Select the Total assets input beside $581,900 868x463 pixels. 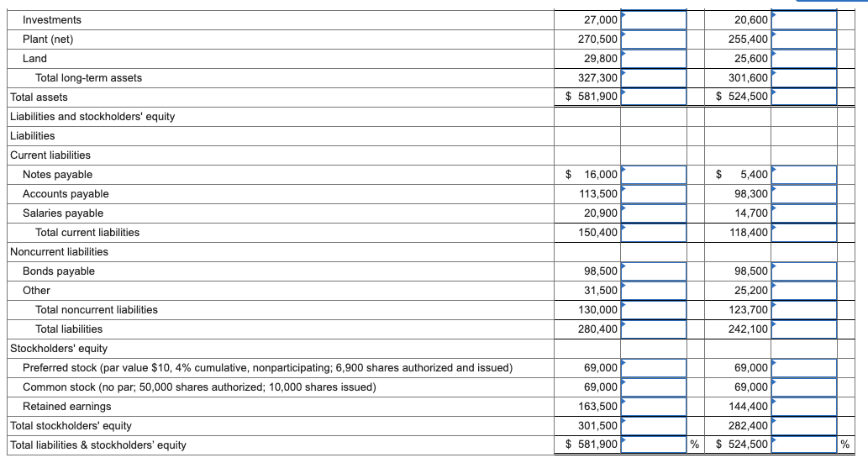click(x=654, y=97)
